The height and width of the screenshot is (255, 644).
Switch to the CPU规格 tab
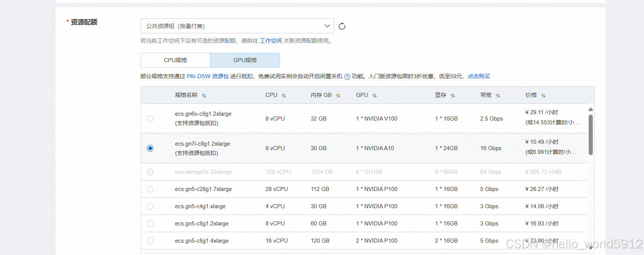pos(175,60)
